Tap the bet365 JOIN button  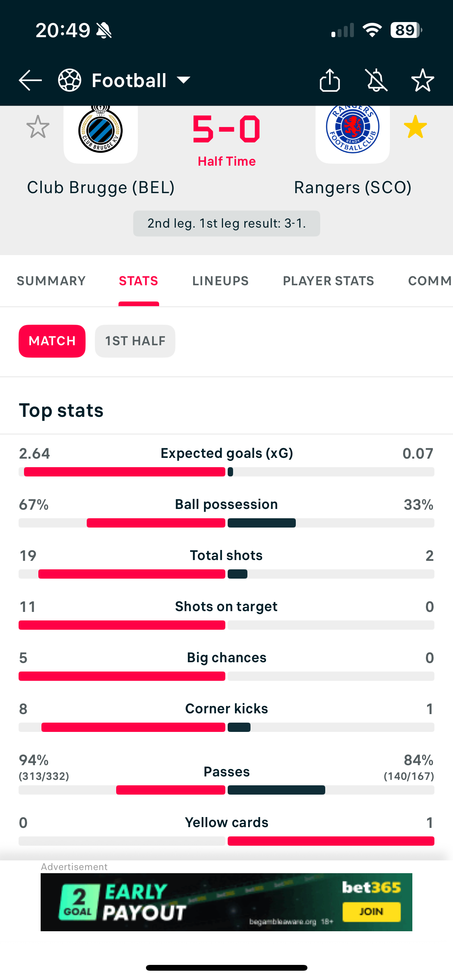(371, 911)
